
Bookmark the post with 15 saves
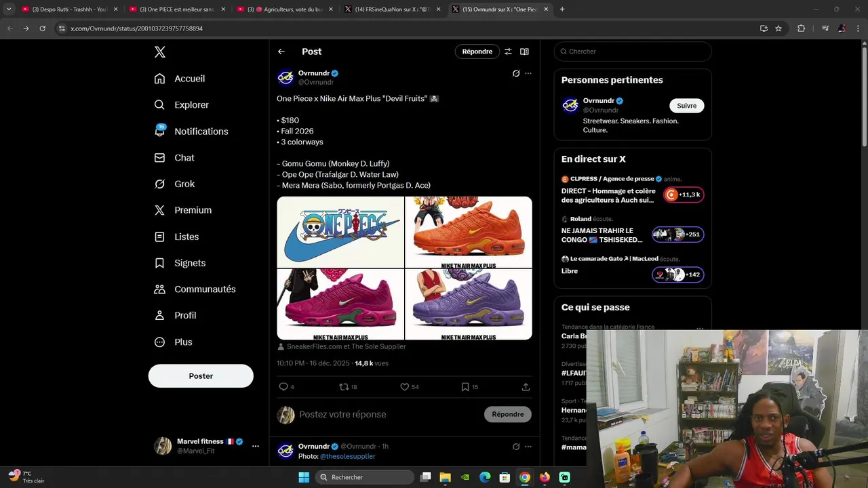[x=465, y=387]
